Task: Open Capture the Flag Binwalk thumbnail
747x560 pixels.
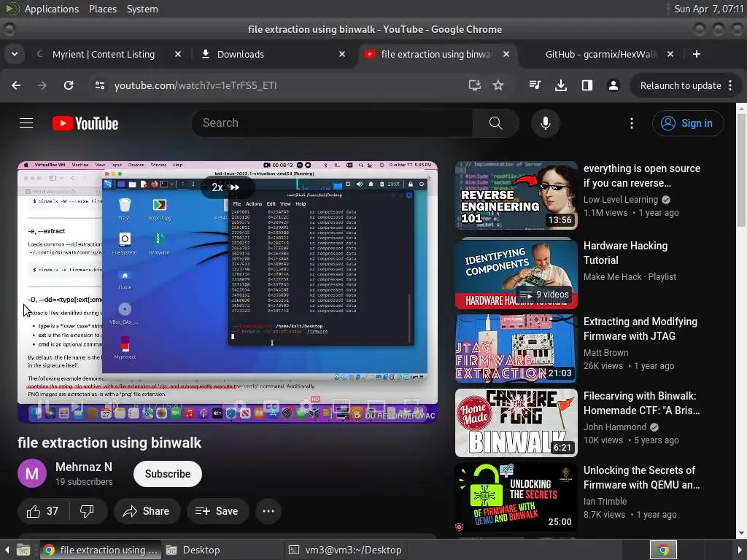Action: pyautogui.click(x=516, y=423)
